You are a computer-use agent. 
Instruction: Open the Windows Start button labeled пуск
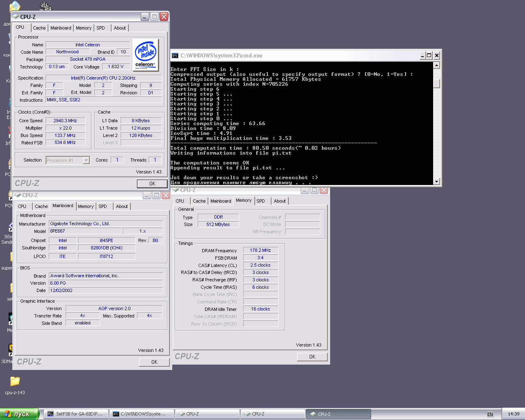[20, 414]
